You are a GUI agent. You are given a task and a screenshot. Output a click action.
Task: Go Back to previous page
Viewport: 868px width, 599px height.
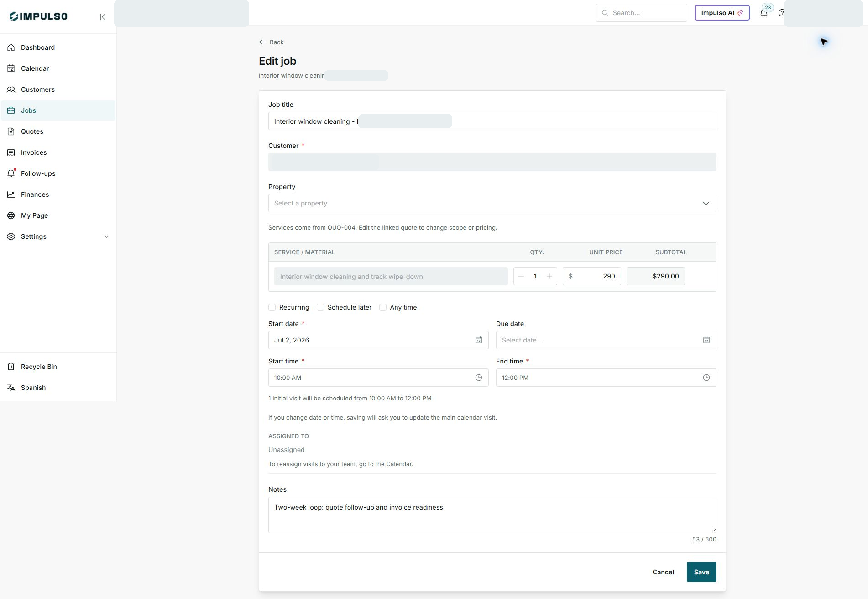[272, 42]
